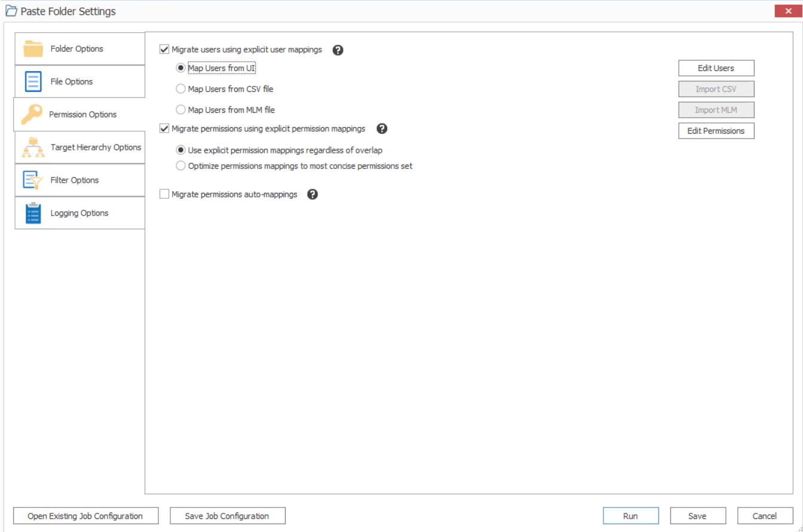Click the Edit Permissions button
The height and width of the screenshot is (532, 803).
pos(716,131)
